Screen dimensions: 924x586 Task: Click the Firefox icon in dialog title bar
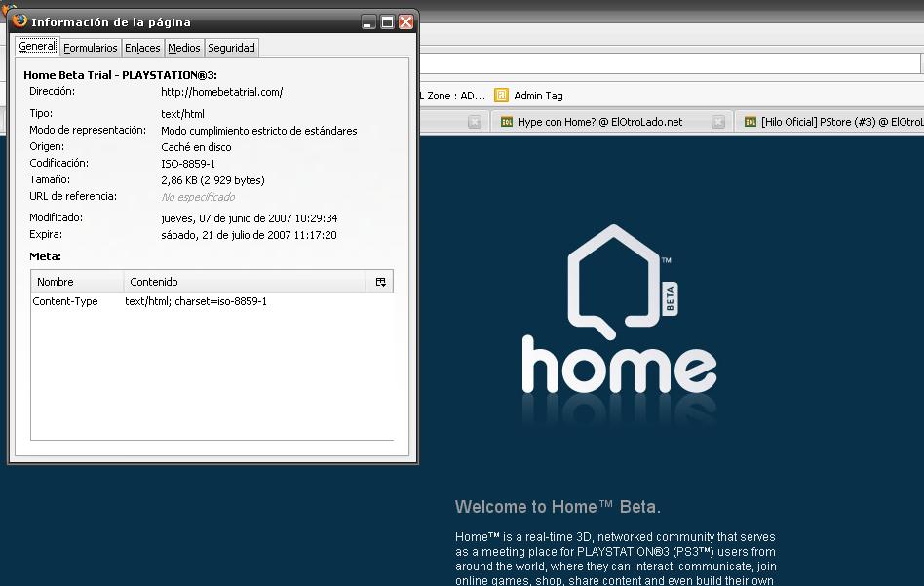pos(19,21)
